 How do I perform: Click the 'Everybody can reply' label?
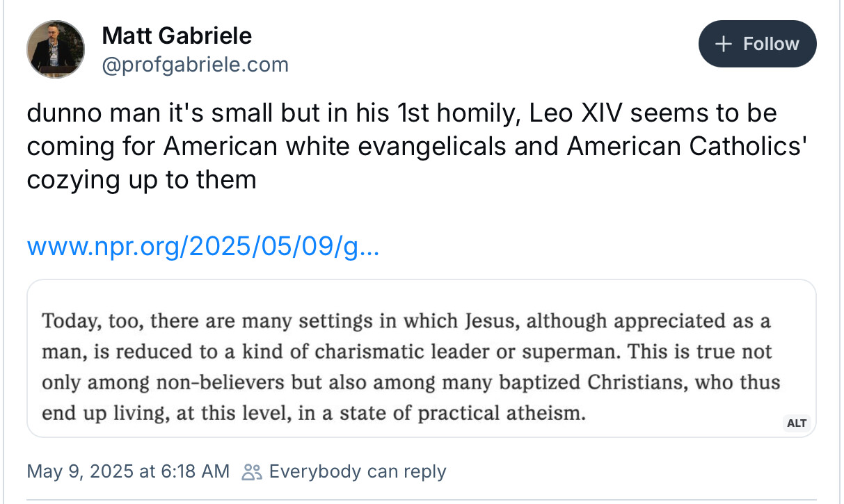point(357,471)
